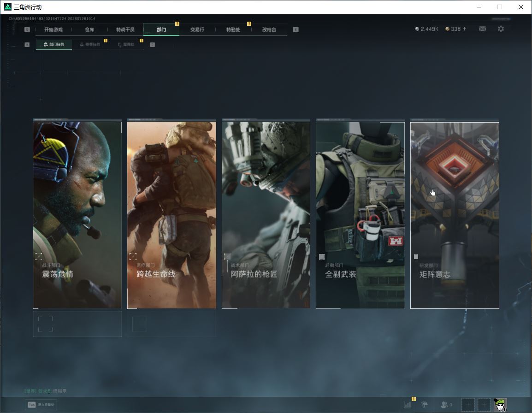Image resolution: width=532 pixels, height=413 pixels.
Task: Switch to the 仓库 tab
Action: (x=89, y=29)
